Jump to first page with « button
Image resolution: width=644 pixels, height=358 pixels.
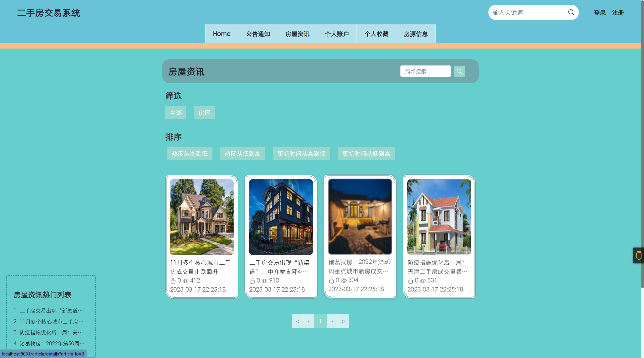point(297,321)
